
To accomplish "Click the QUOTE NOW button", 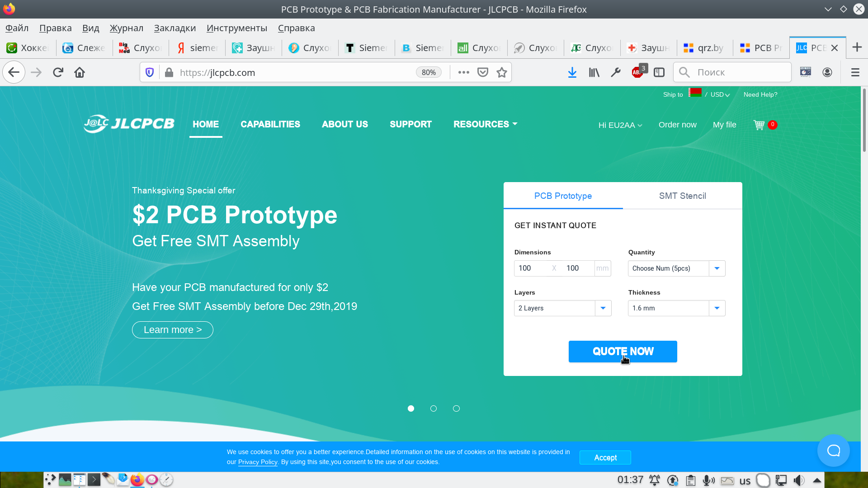I will [x=623, y=352].
